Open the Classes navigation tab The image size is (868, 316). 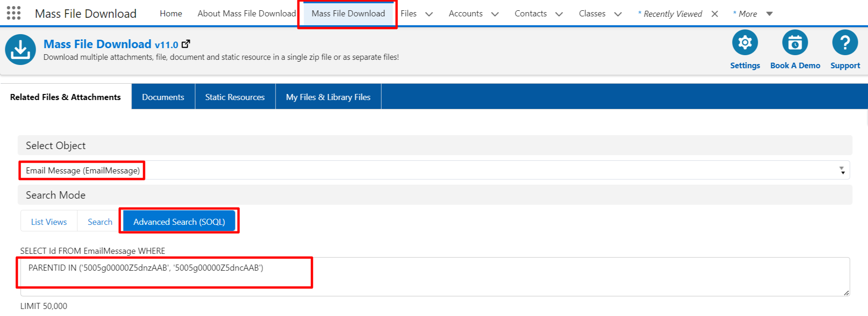coord(592,14)
